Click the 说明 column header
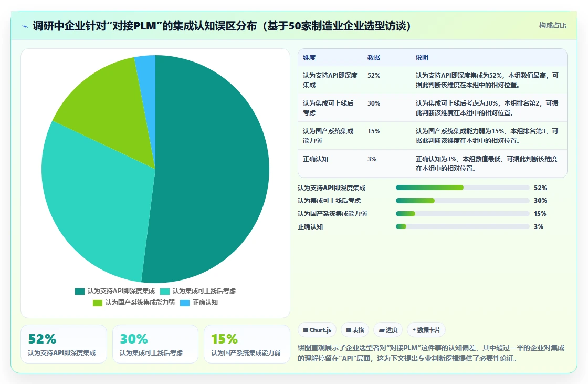Image resolution: width=588 pixels, height=384 pixels. (x=422, y=57)
